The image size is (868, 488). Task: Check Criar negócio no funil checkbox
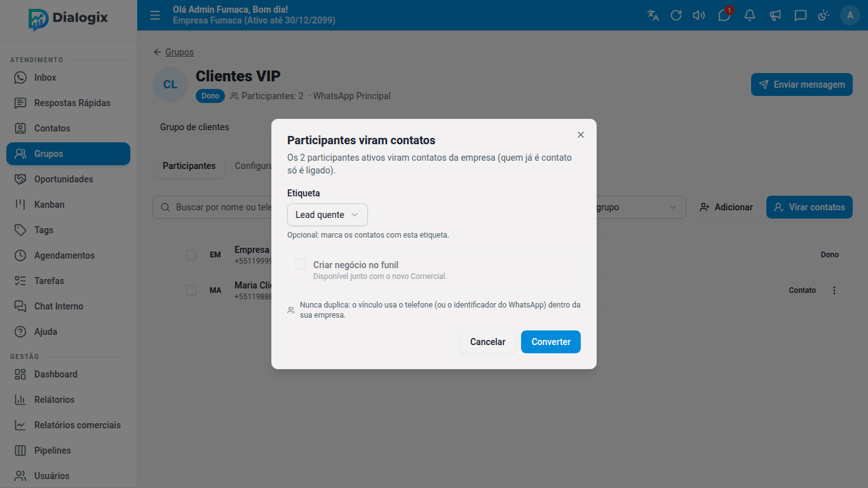coord(301,264)
